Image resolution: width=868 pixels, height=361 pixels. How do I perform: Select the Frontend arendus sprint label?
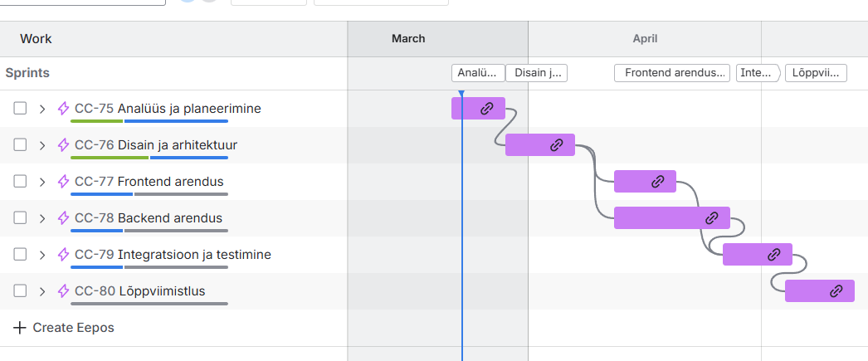point(672,73)
